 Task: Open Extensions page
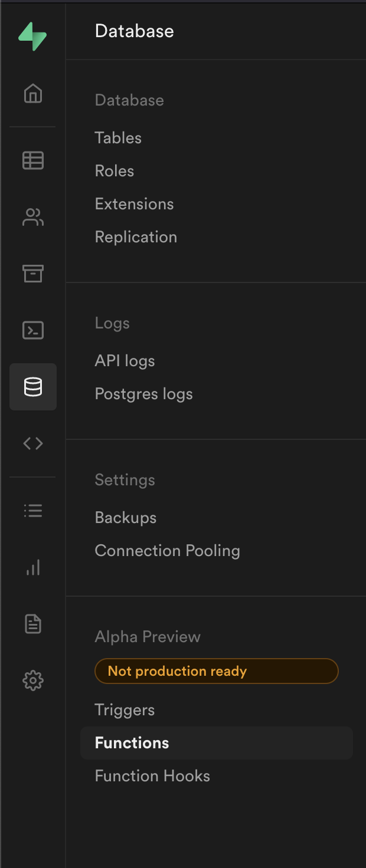tap(135, 204)
